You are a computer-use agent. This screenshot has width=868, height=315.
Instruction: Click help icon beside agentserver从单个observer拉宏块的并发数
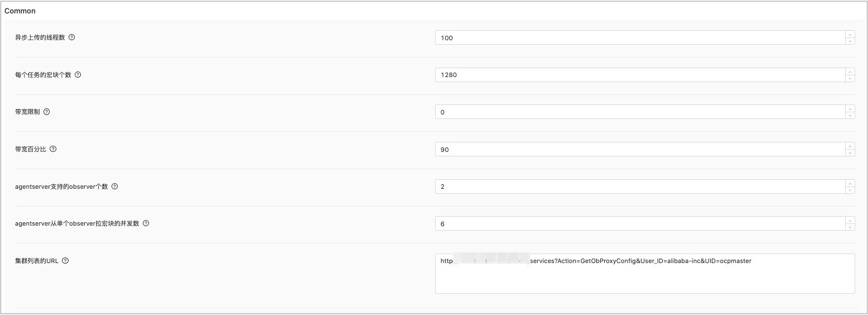click(x=146, y=223)
